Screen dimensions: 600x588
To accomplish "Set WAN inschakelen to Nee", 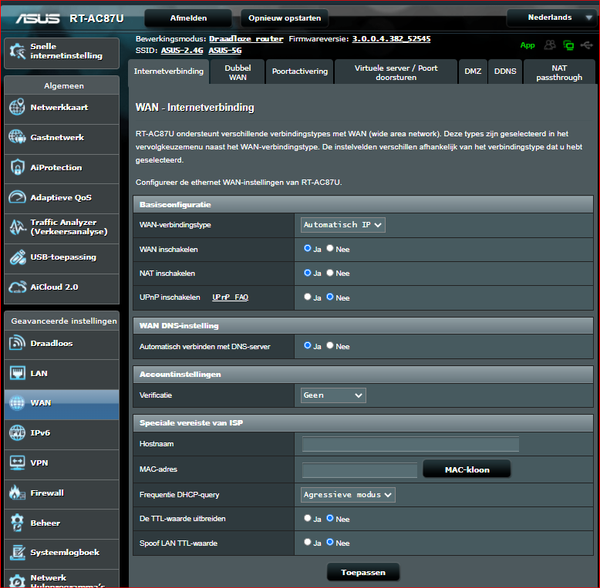I will click(x=330, y=248).
